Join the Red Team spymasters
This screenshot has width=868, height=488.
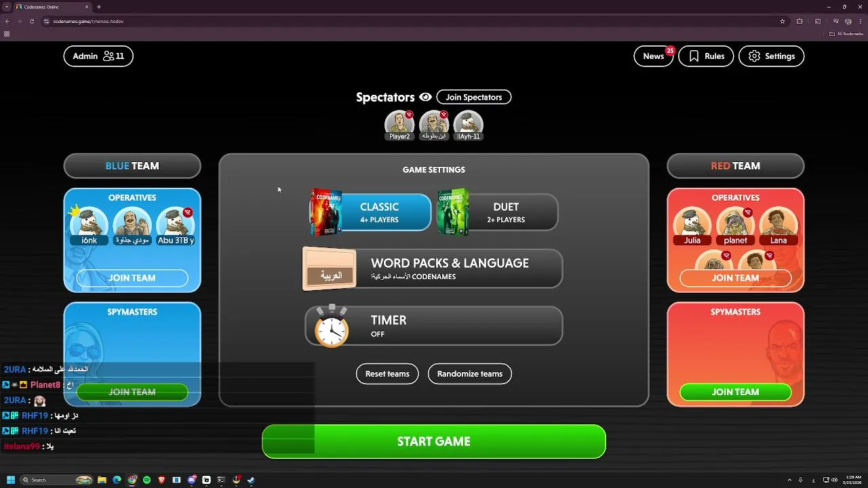tap(736, 392)
